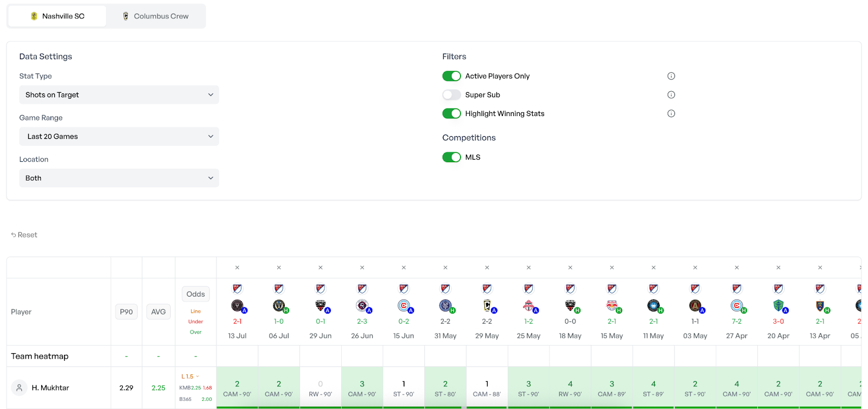Switch to the Columbus Crew tab
The width and height of the screenshot is (868, 409).
[x=156, y=16]
